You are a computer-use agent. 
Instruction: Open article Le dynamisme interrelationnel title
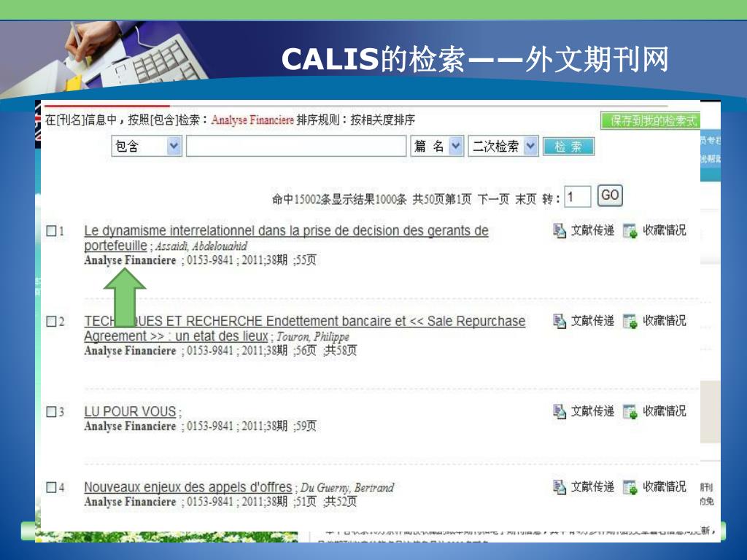pyautogui.click(x=286, y=238)
